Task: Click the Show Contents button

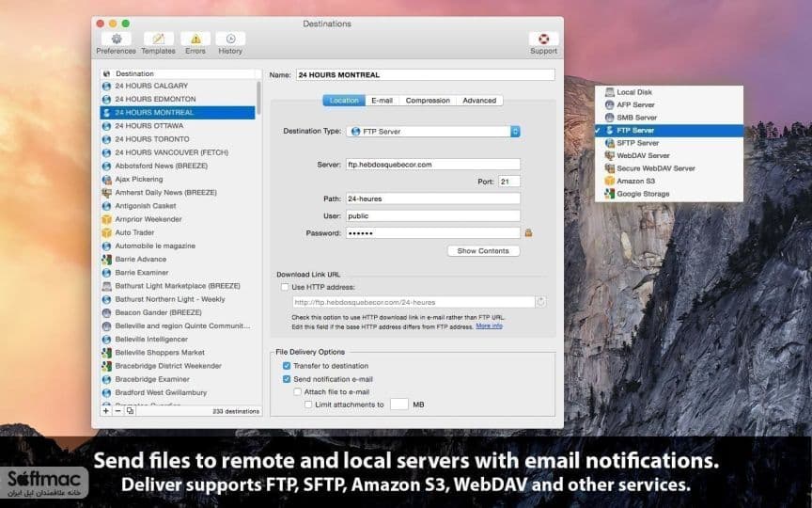Action: coord(483,251)
